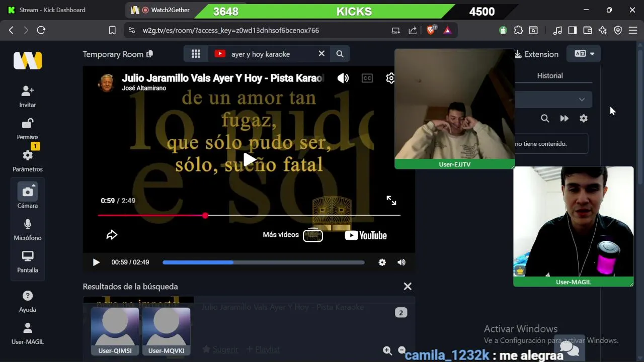Add result to Playlist
The height and width of the screenshot is (362, 644).
coord(263,349)
